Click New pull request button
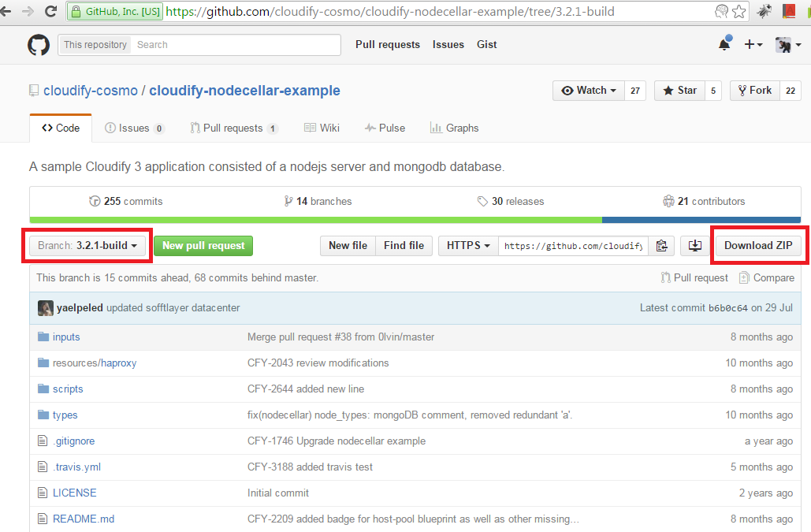 pyautogui.click(x=203, y=246)
